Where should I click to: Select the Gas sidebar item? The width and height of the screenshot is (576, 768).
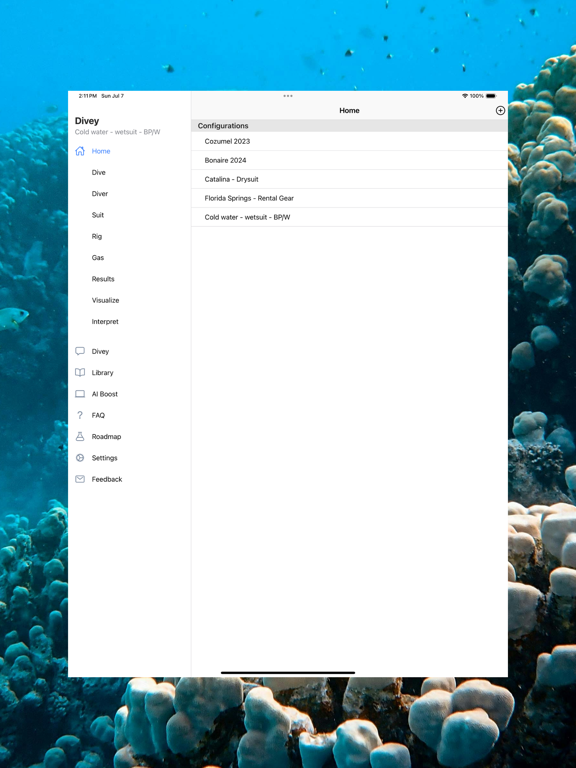pos(97,258)
